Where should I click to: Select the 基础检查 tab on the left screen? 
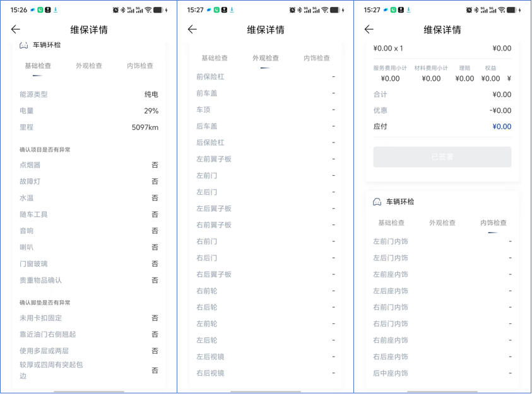(x=38, y=66)
